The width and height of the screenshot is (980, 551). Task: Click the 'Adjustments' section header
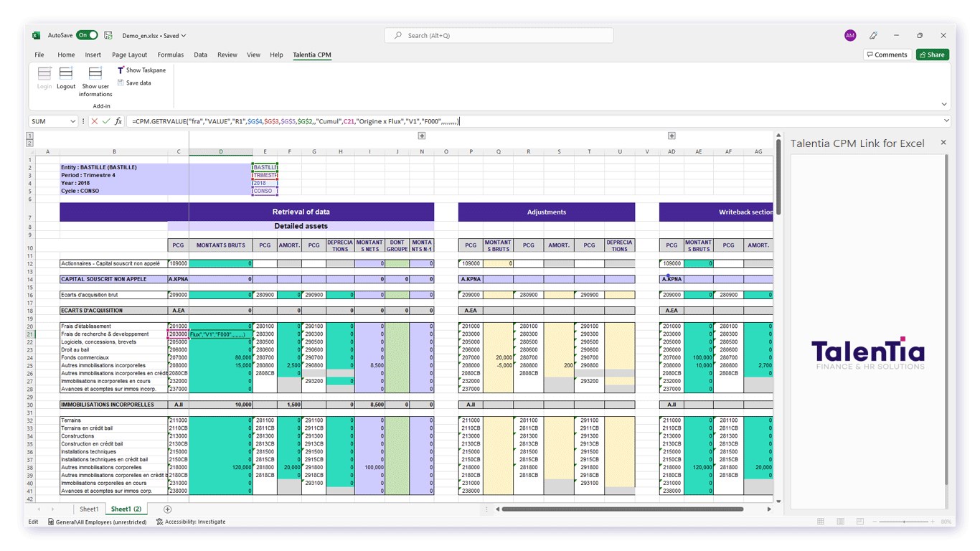[547, 212]
